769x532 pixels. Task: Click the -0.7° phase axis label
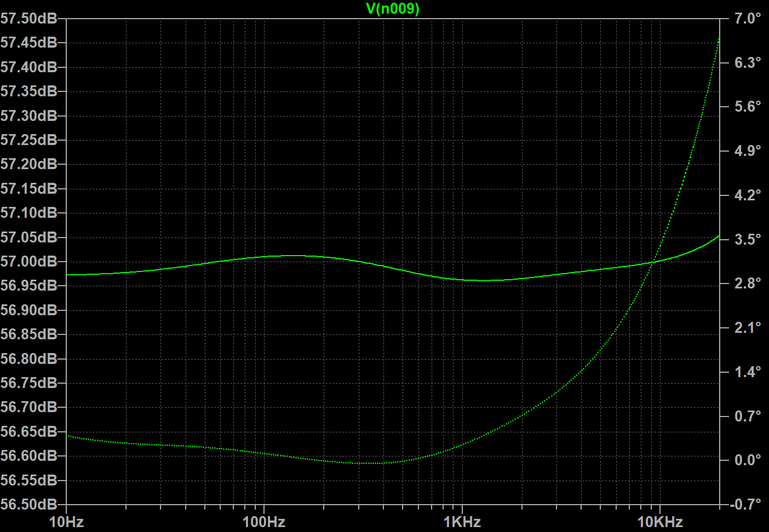coord(745,504)
